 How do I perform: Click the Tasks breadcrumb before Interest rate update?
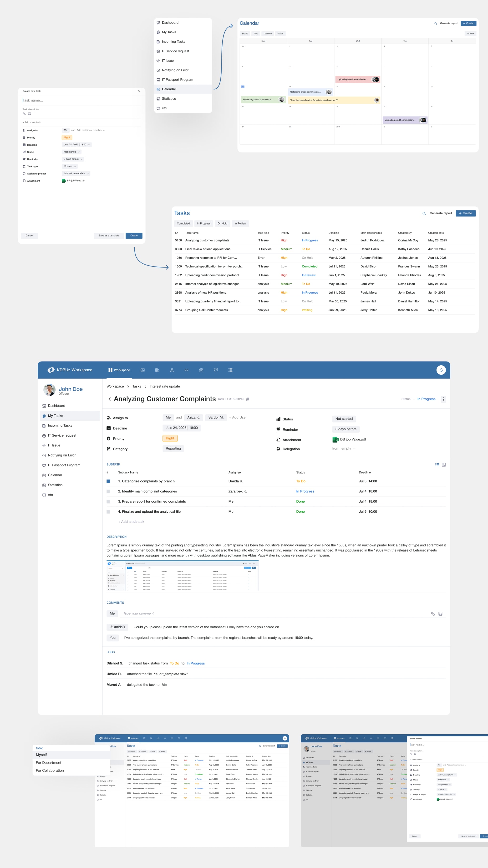tap(137, 387)
